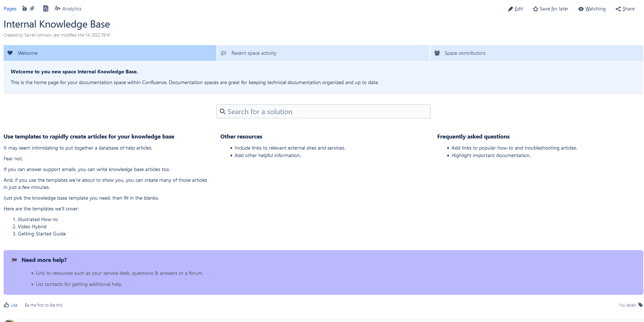Click the labels tag icon
644x322 pixels.
[640, 305]
